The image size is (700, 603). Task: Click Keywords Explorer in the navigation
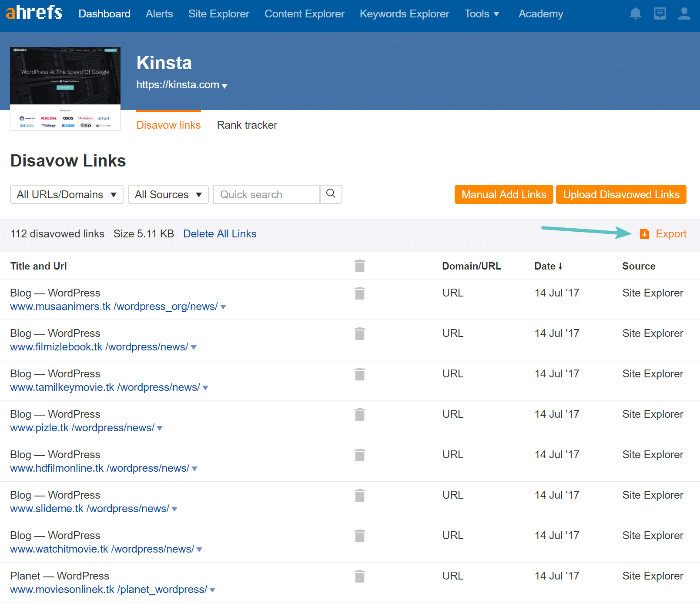[404, 13]
